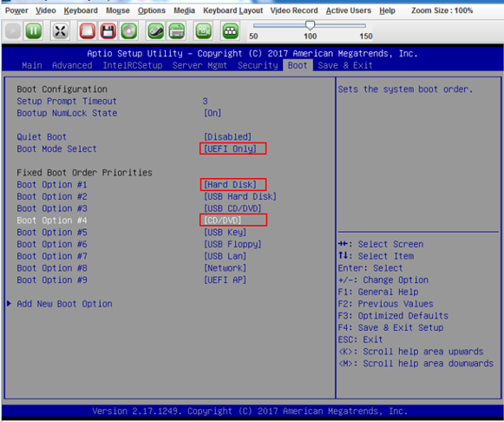Open the [USB Hard Disk] option value
Viewport: 504px width, 422px height.
click(240, 196)
